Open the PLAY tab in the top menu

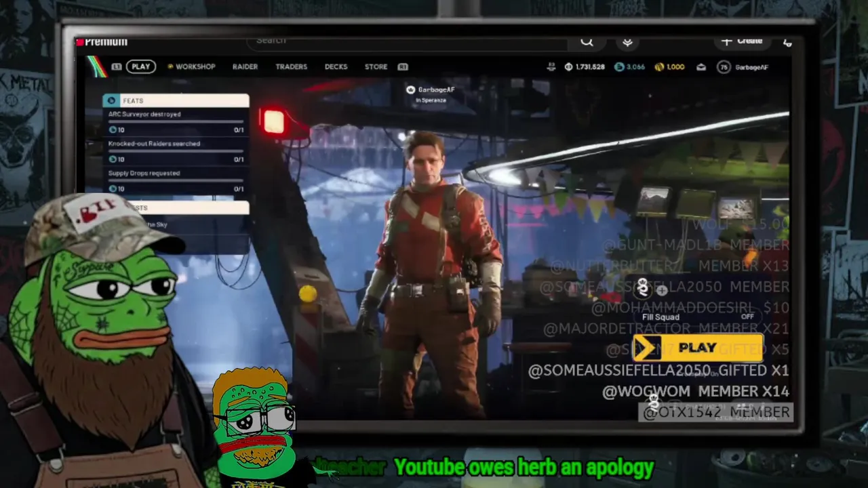tap(141, 66)
